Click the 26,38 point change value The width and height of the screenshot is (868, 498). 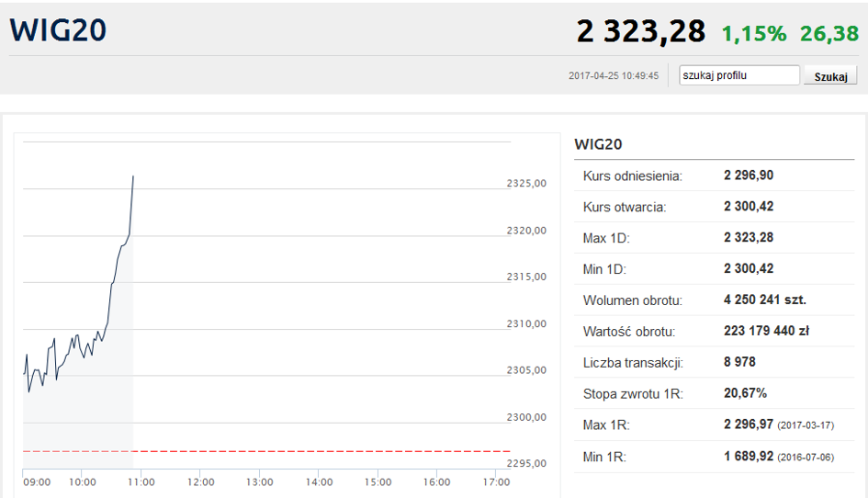click(829, 34)
